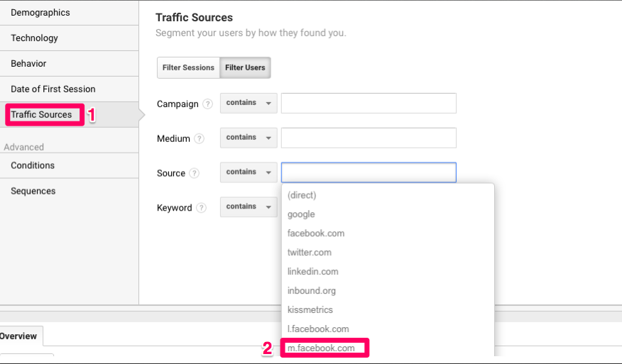Open the Medium contains dropdown
Screen dimensions: 622x364
(249, 138)
